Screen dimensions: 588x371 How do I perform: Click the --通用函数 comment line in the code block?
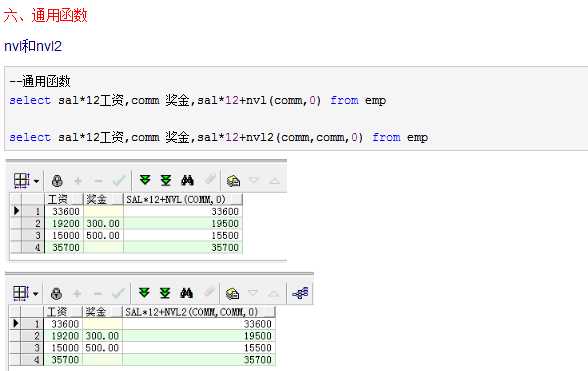pos(40,81)
